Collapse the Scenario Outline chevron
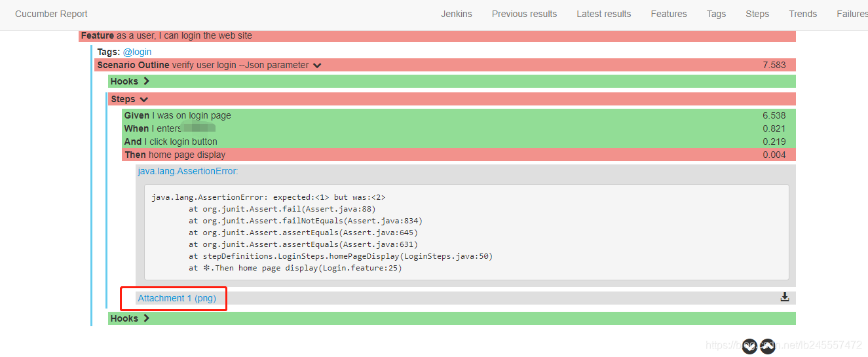 317,66
